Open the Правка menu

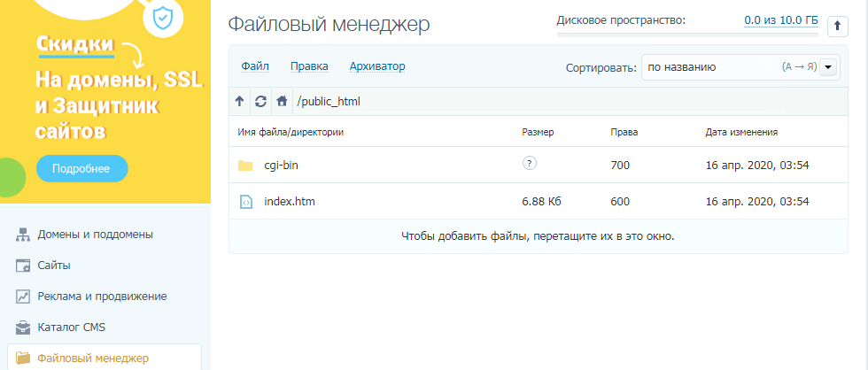[309, 66]
